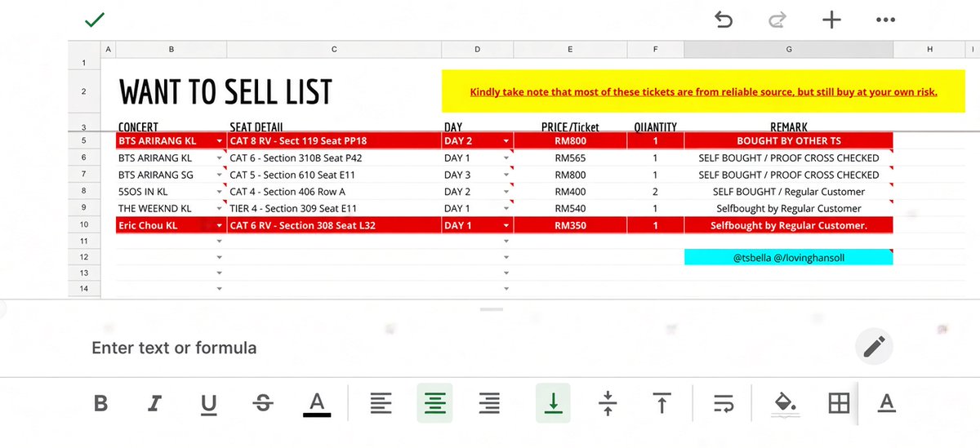Screen dimensions: 980x448
Task: Select the BOUGHT BY OTHER TS remark
Action: click(x=789, y=141)
